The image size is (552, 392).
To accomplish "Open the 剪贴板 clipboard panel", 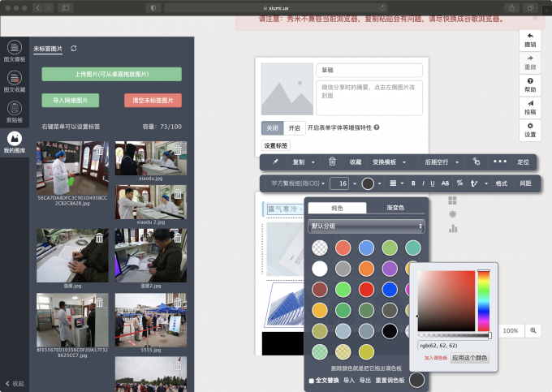I will click(14, 111).
